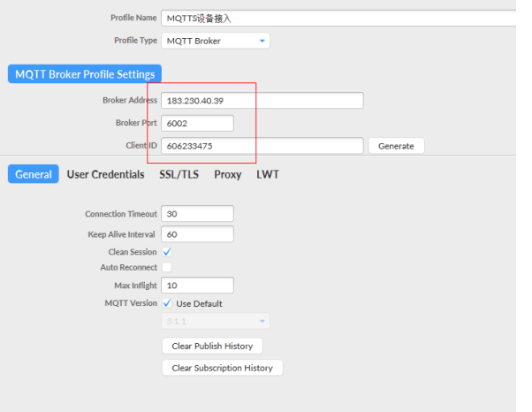The width and height of the screenshot is (532, 412).
Task: Edit the Max Inflight field
Action: [197, 285]
